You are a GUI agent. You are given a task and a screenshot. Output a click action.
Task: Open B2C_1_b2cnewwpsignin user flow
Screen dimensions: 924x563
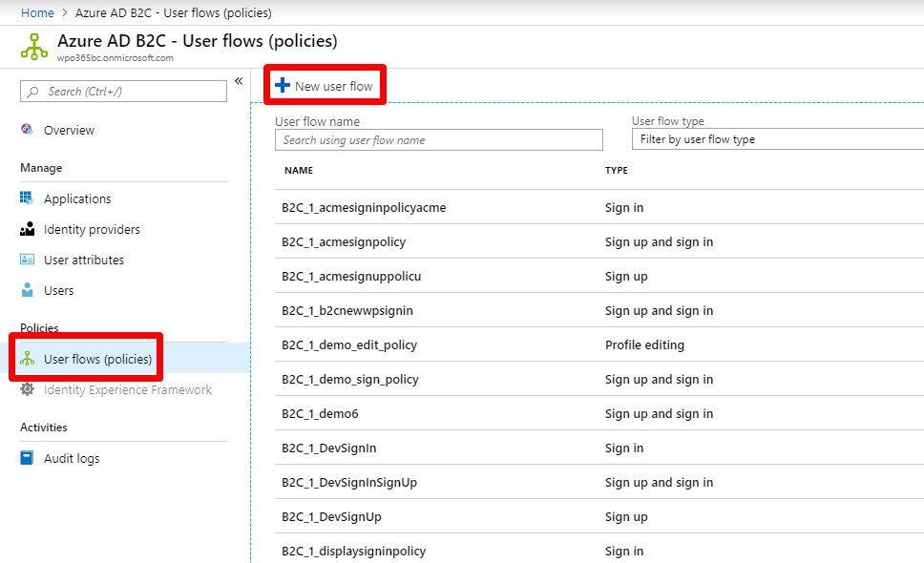click(x=347, y=311)
